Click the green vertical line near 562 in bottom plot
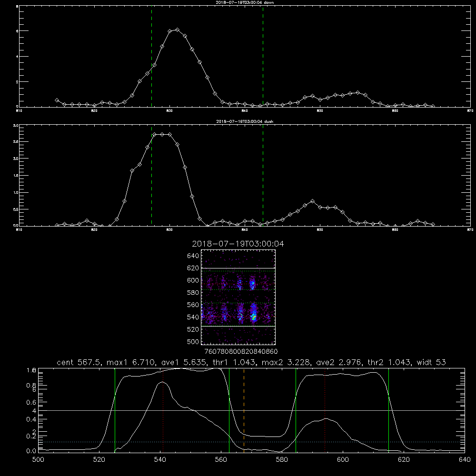 pyautogui.click(x=229, y=410)
